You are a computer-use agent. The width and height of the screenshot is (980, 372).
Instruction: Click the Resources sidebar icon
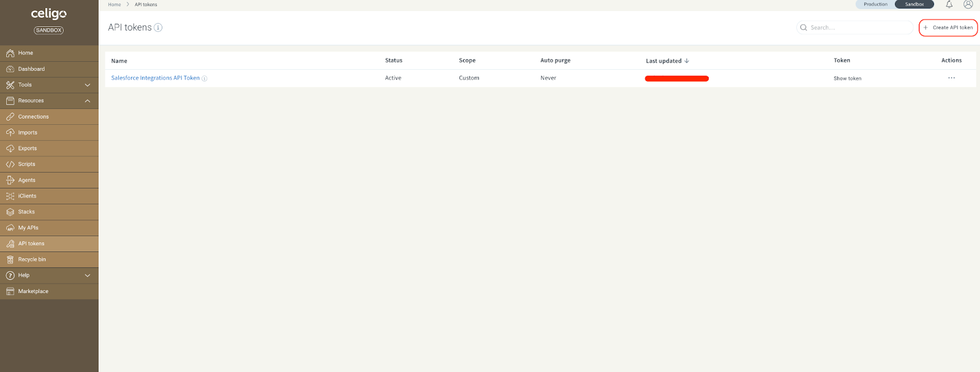tap(10, 101)
